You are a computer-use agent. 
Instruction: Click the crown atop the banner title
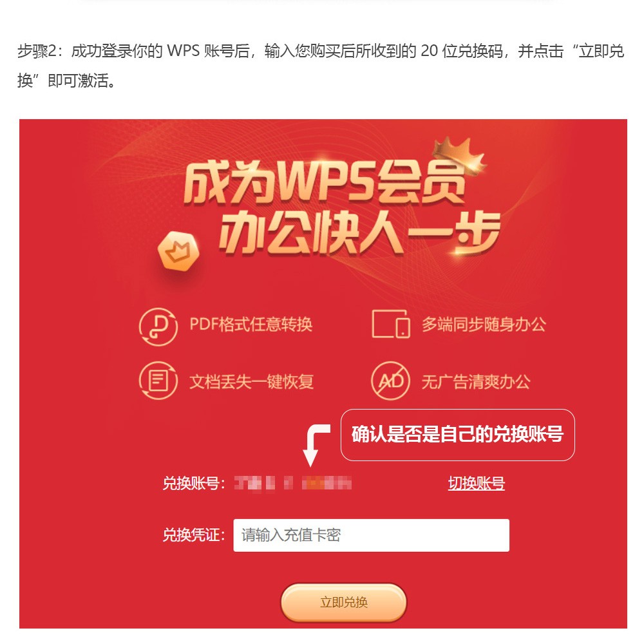(460, 154)
